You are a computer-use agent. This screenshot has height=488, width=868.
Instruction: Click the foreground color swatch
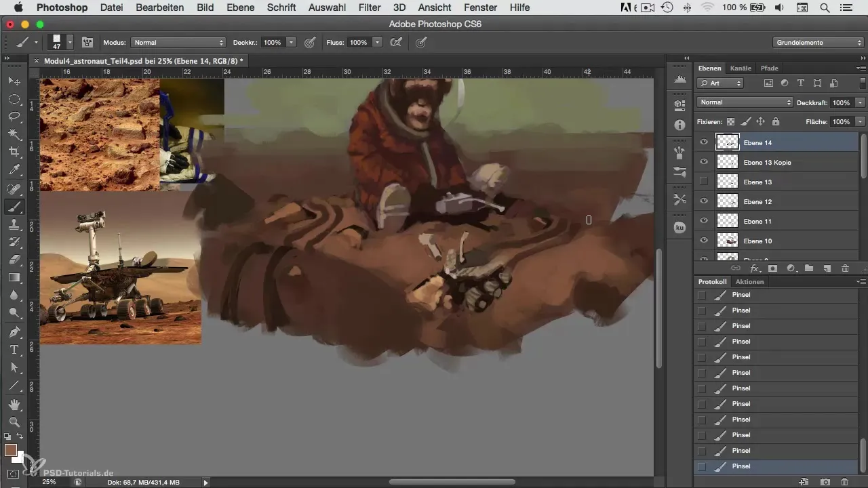click(x=10, y=450)
